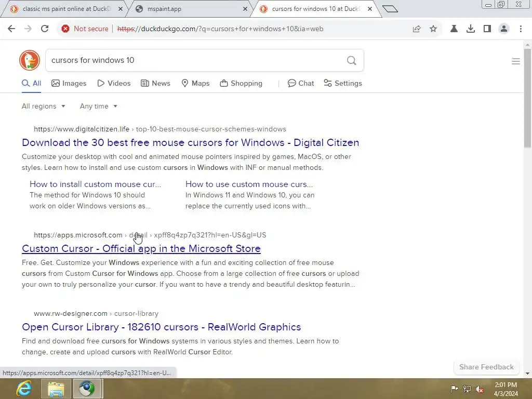Open Open Cursor Library RealWorld Graphics link

162,327
